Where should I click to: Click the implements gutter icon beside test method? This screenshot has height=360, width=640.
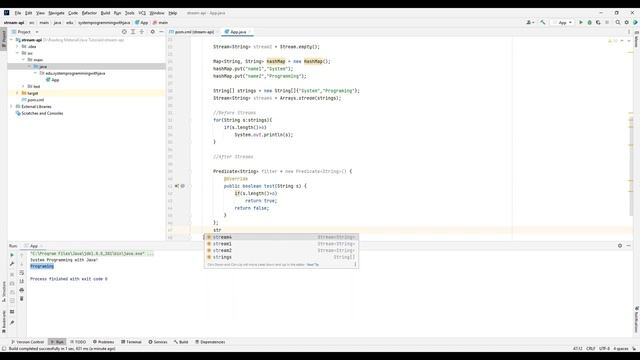(x=177, y=186)
